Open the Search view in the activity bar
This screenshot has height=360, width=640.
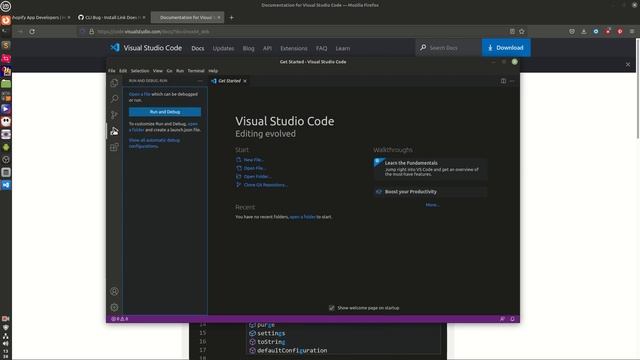point(114,99)
